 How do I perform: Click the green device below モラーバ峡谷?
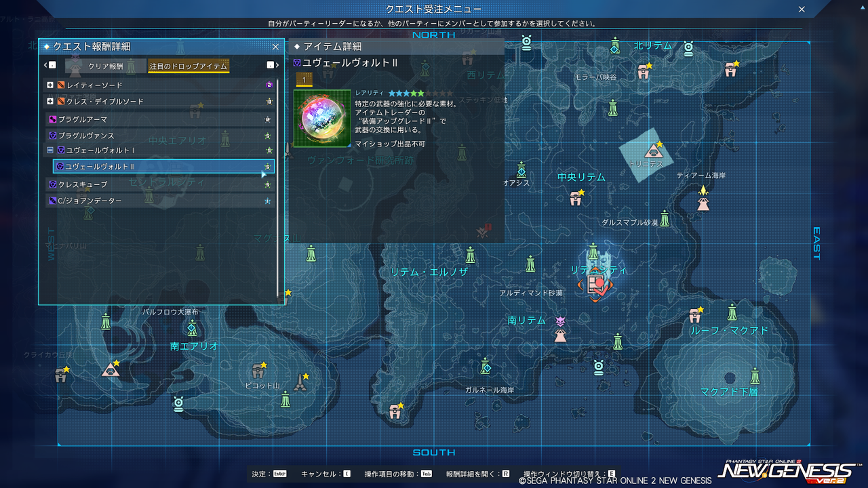click(x=613, y=108)
